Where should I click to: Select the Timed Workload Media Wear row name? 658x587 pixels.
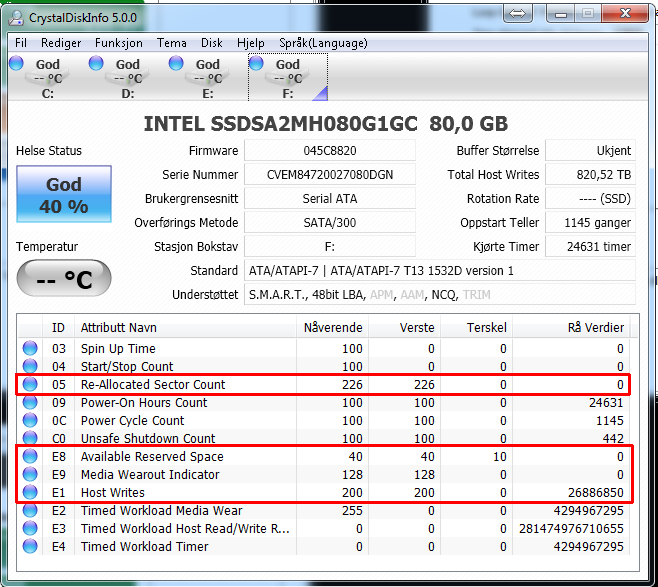click(162, 511)
